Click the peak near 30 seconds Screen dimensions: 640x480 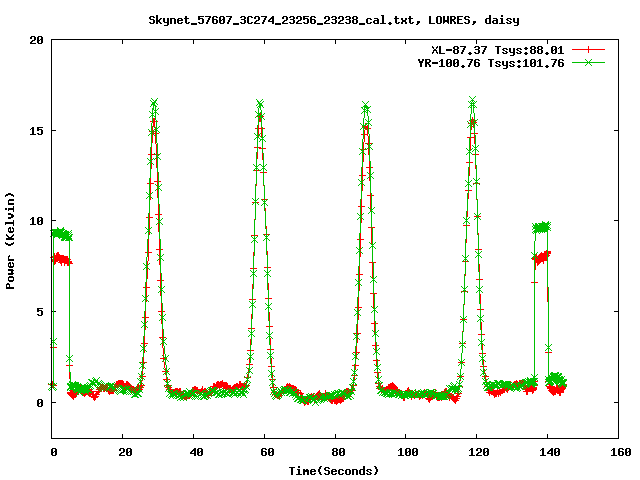(x=154, y=102)
